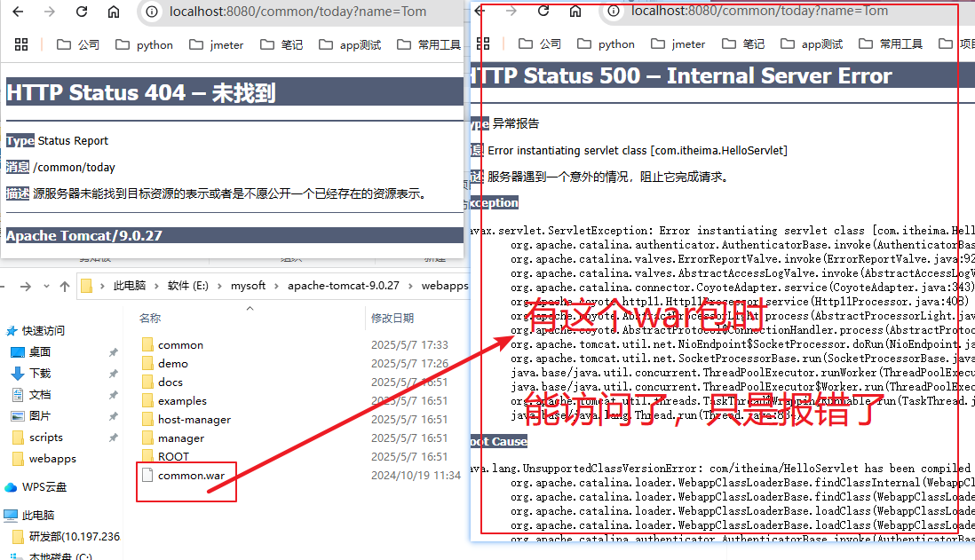Select apache-tomcat-9.0.27 in the breadcrumb path
The height and width of the screenshot is (560, 975).
click(344, 286)
